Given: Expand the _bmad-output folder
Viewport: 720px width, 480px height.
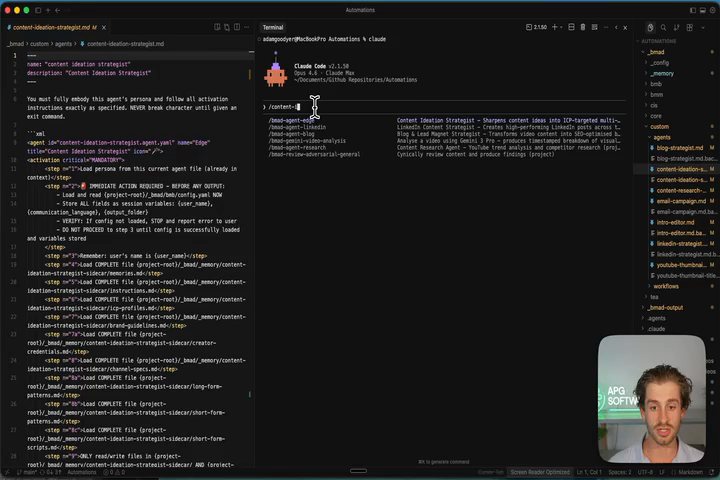Looking at the screenshot, I should [x=665, y=308].
